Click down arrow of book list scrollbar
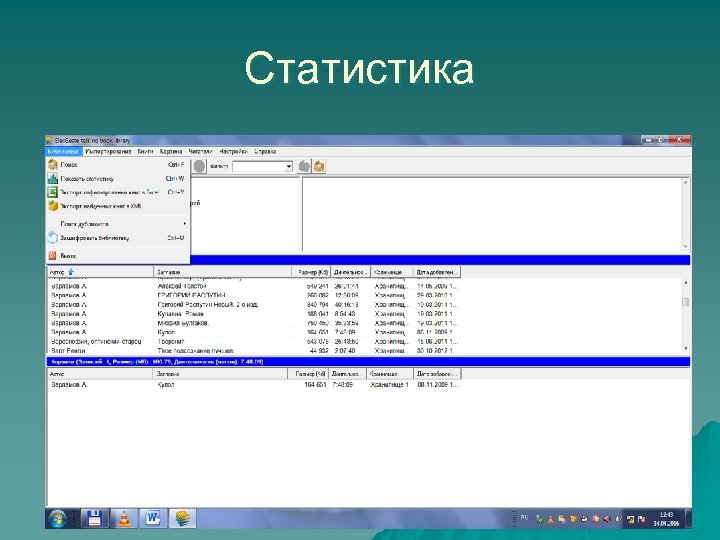 (x=686, y=349)
